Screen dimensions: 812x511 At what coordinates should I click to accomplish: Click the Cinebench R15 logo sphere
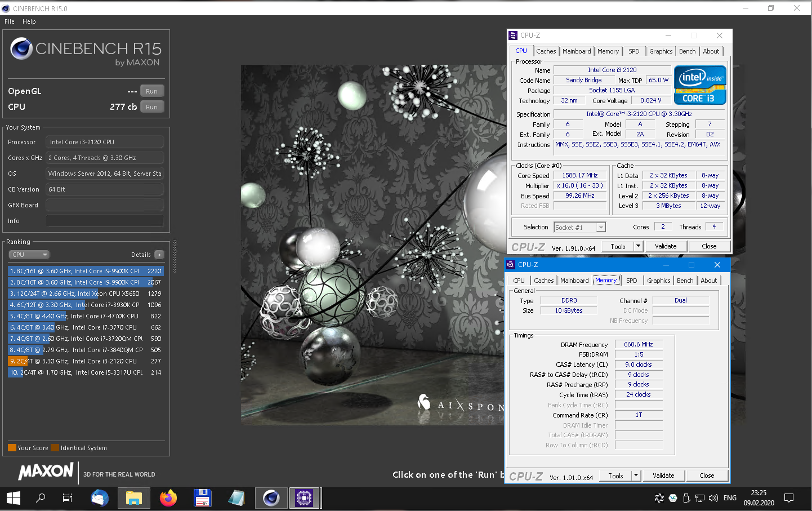pos(21,49)
